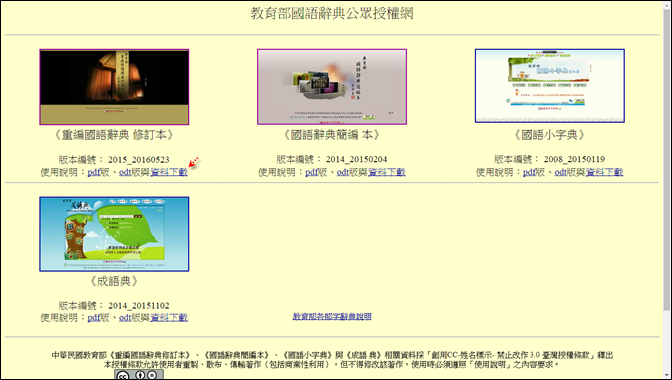The image size is (672, 380).
Task: Open the 國語小字典 thumbnail image
Action: point(549,86)
